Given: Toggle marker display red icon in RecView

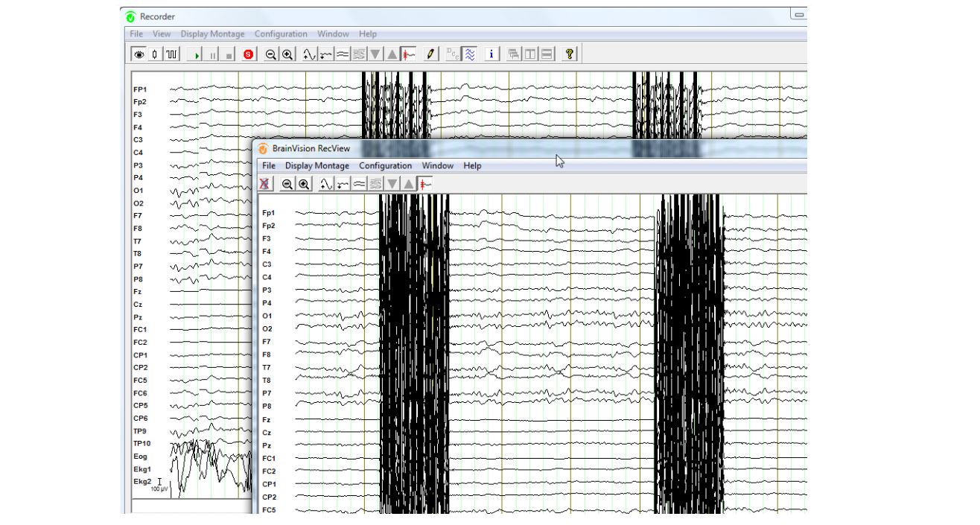Looking at the screenshot, I should (425, 184).
